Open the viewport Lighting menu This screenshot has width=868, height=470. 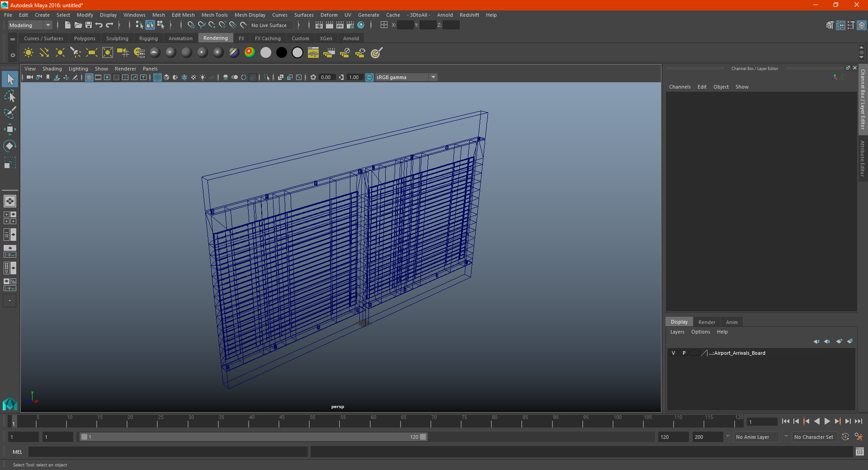[x=78, y=69]
